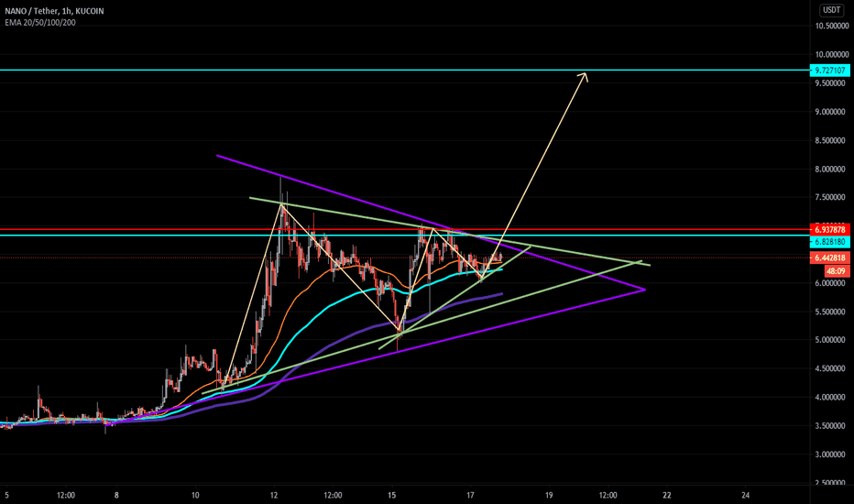Click the 8.000000 price axis value

point(832,169)
